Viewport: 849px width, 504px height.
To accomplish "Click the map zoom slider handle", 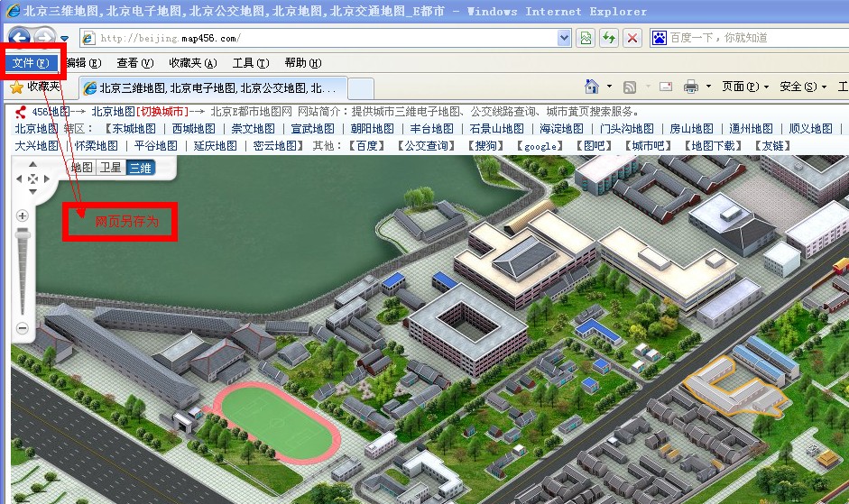I will click(23, 234).
